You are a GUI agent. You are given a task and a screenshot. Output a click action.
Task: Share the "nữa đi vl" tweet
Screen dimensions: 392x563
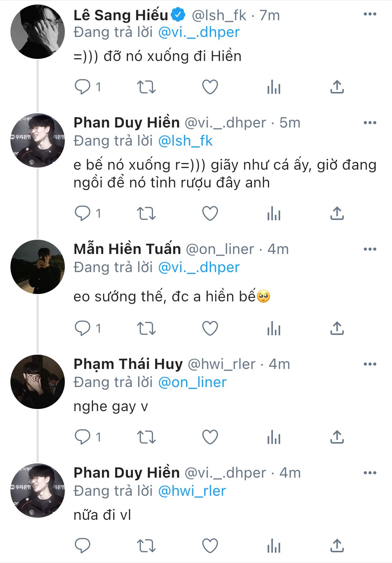tap(337, 546)
